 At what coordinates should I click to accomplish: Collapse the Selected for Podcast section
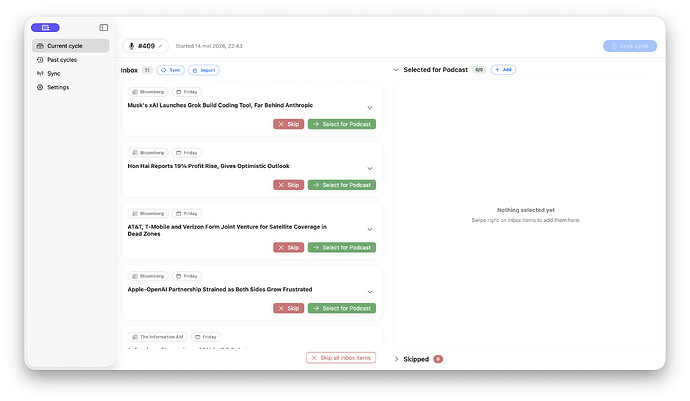396,70
